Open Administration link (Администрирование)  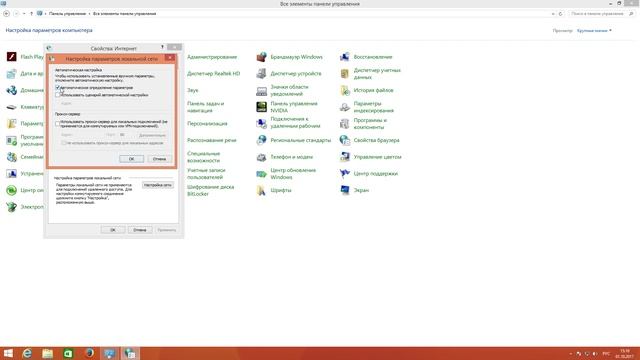(212, 57)
